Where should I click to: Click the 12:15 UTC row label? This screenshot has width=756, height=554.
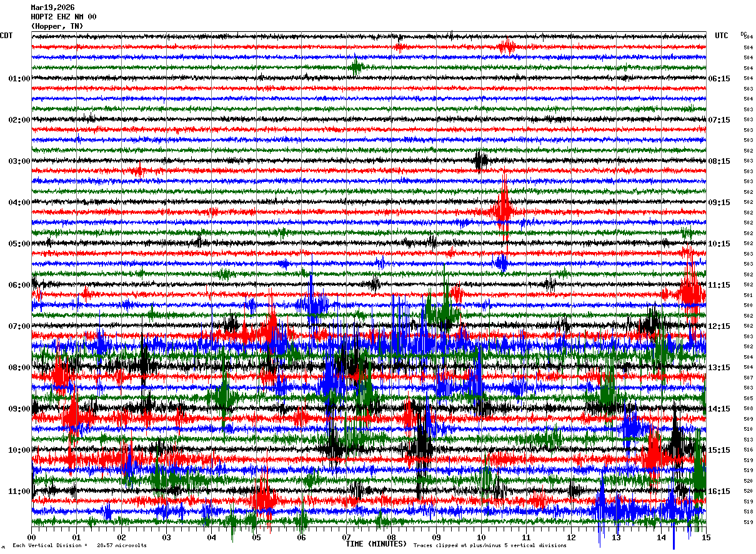click(719, 326)
